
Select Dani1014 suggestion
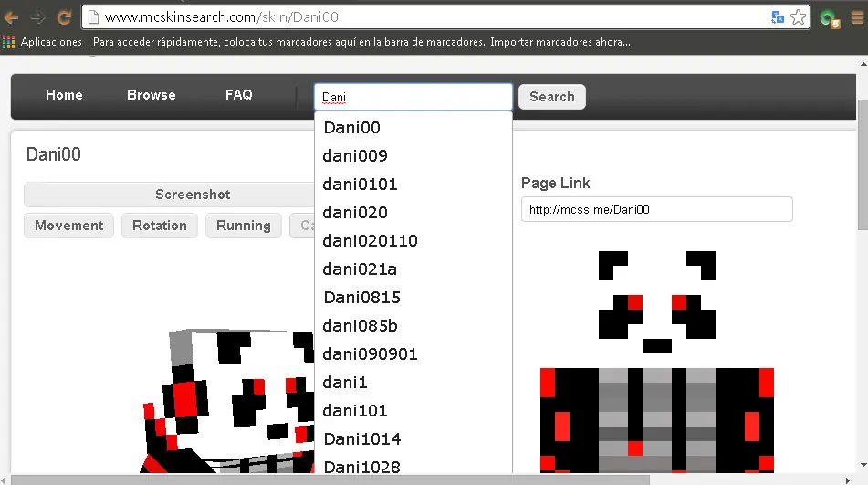click(x=413, y=438)
